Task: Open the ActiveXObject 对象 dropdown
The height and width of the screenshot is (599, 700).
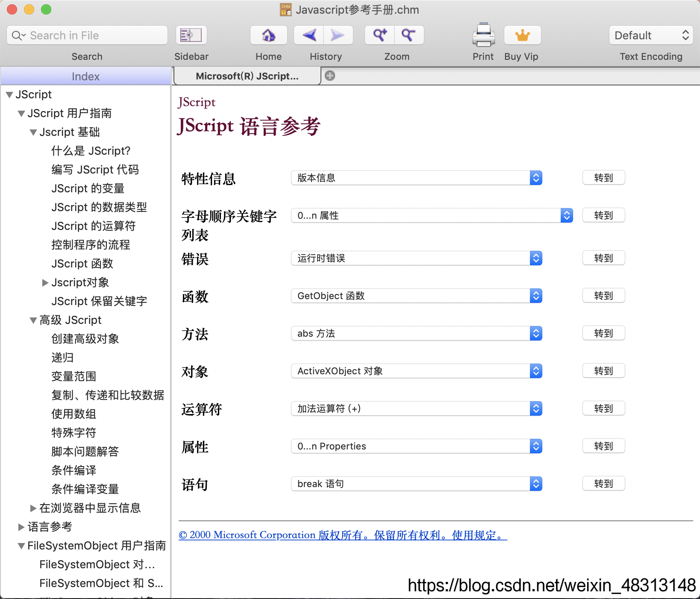Action: point(417,371)
